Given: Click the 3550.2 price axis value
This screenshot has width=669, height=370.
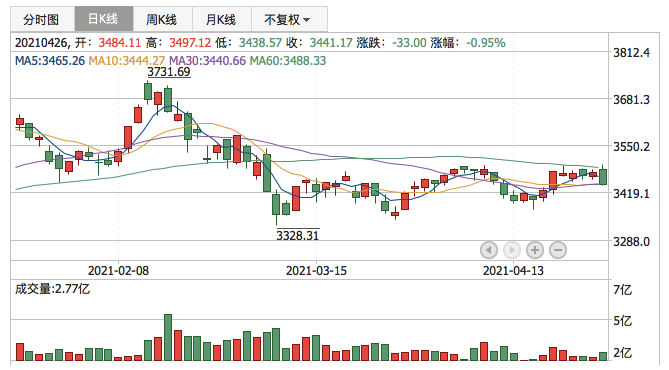Looking at the screenshot, I should (x=631, y=147).
